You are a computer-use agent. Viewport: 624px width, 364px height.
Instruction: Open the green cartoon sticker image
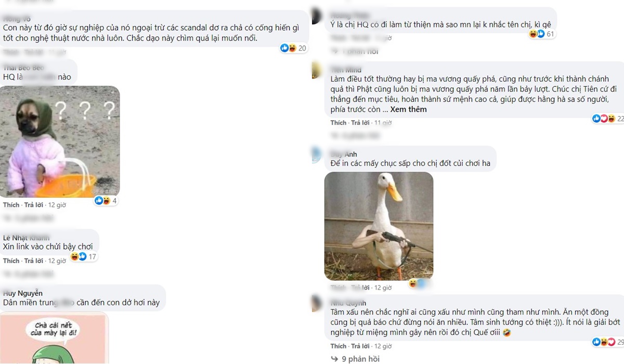click(x=54, y=337)
